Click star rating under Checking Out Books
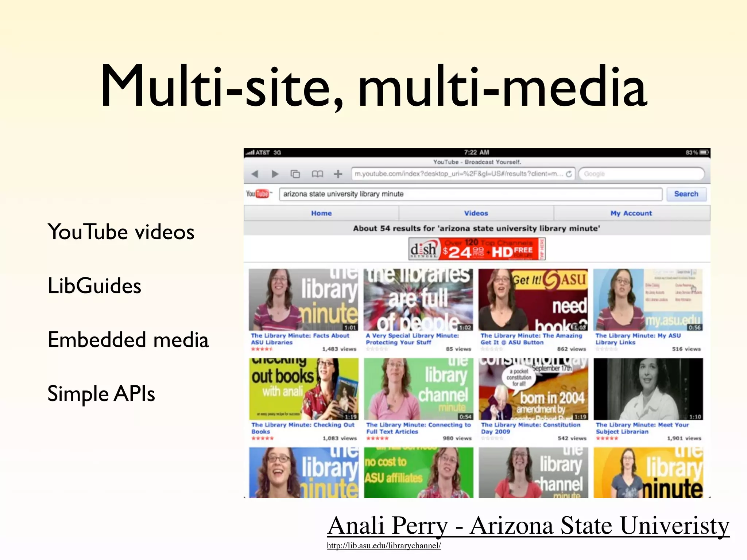The height and width of the screenshot is (560, 747). [262, 438]
